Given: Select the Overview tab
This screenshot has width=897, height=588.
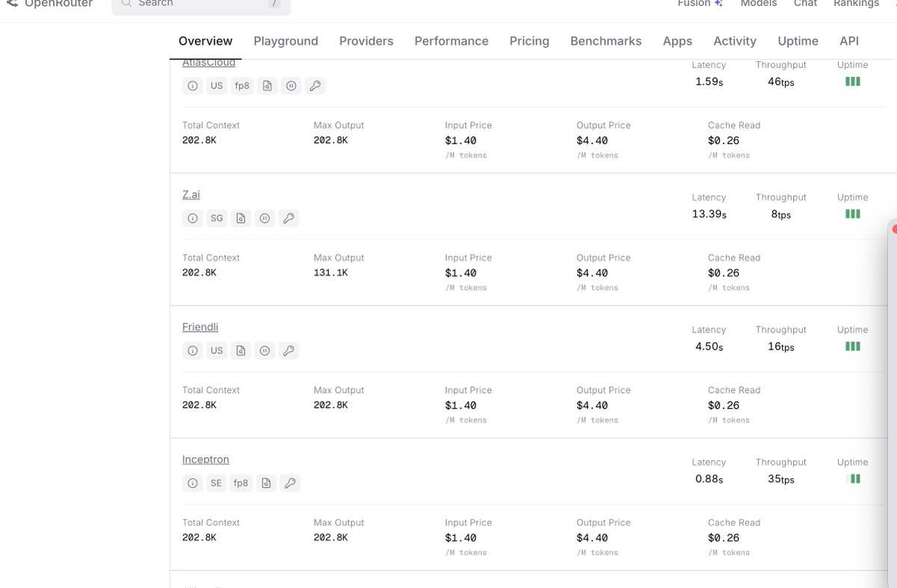Looking at the screenshot, I should pos(206,41).
